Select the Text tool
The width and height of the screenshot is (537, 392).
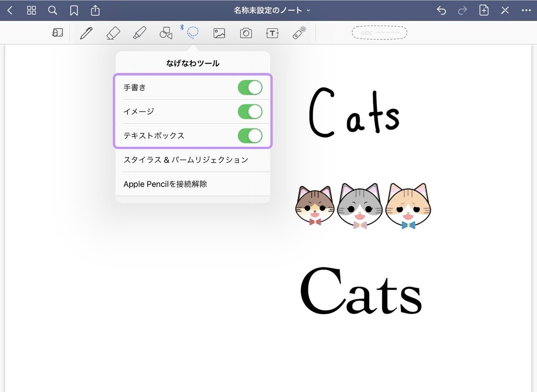click(272, 32)
